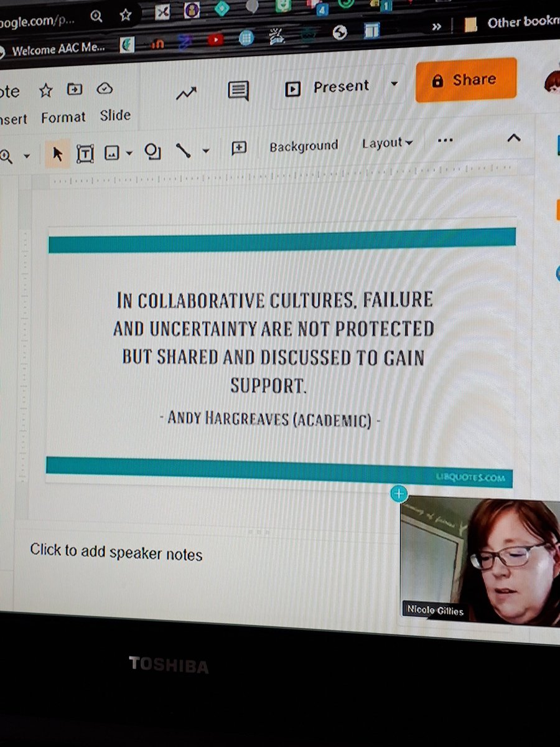Click the globe bookmark icon

[340, 33]
